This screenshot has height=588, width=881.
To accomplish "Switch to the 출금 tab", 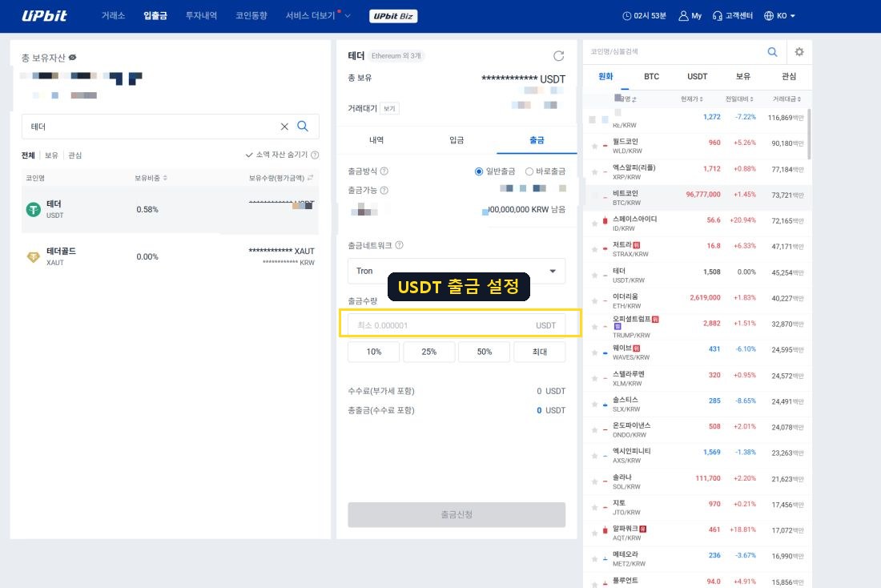I will tap(537, 140).
